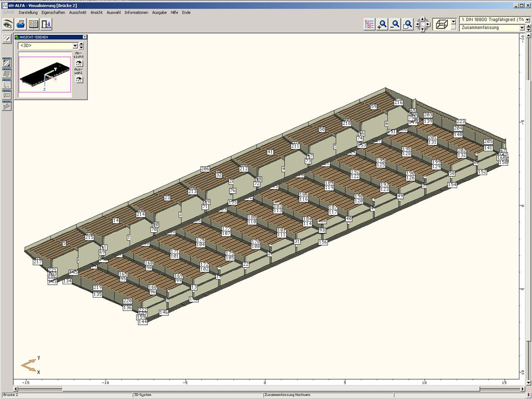This screenshot has width=532, height=399.
Task: Click the 3D model preview thumbnail
Action: coord(44,74)
